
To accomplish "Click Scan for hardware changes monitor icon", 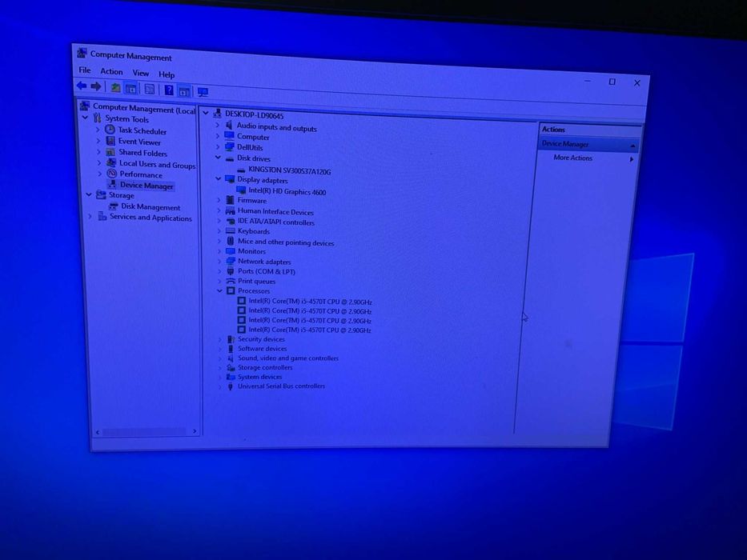I will pos(203,92).
